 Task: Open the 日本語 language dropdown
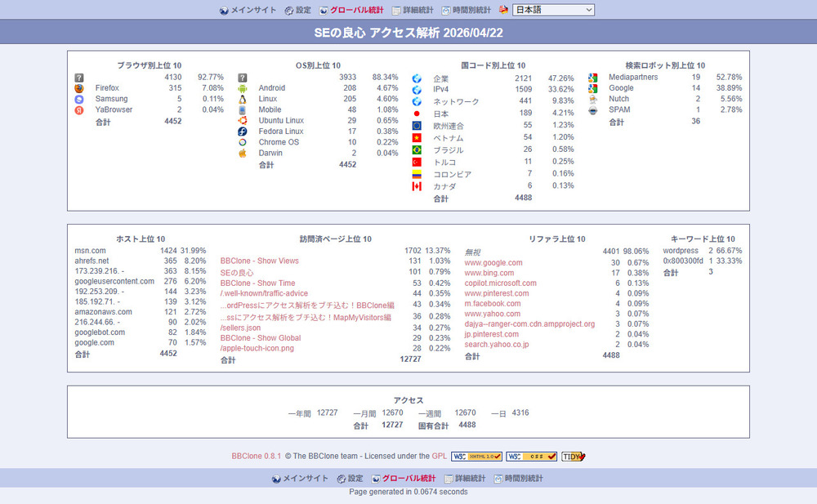pos(553,10)
